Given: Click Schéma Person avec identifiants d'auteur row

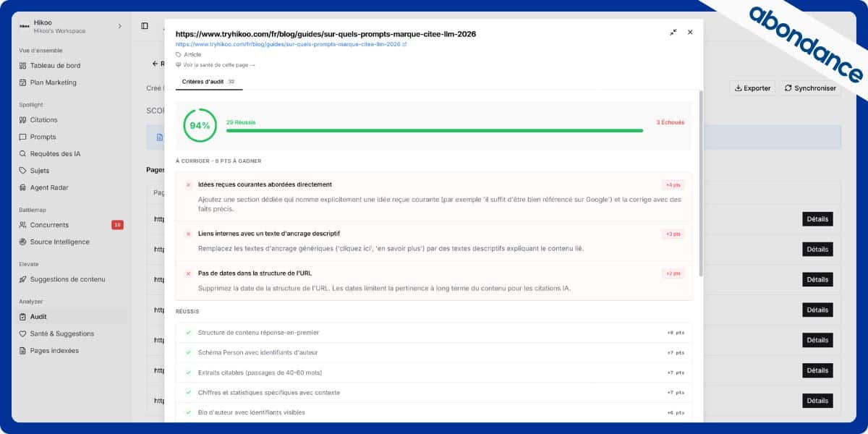Looking at the screenshot, I should (433, 352).
